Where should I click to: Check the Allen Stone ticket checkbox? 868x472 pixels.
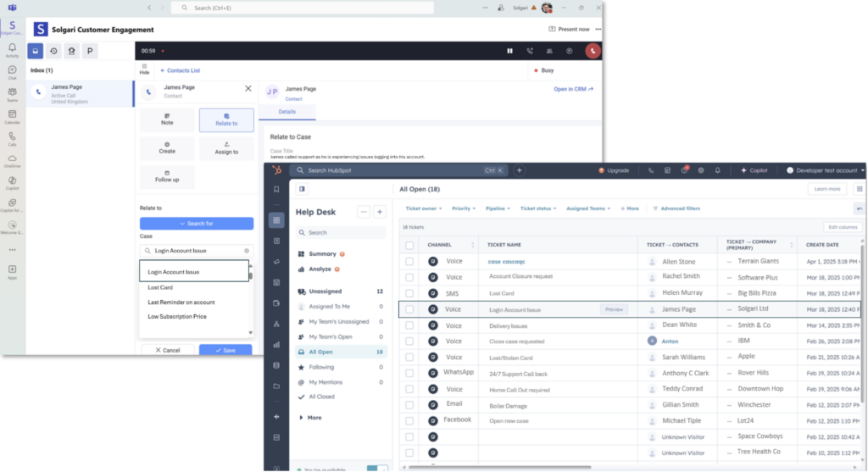pyautogui.click(x=409, y=261)
